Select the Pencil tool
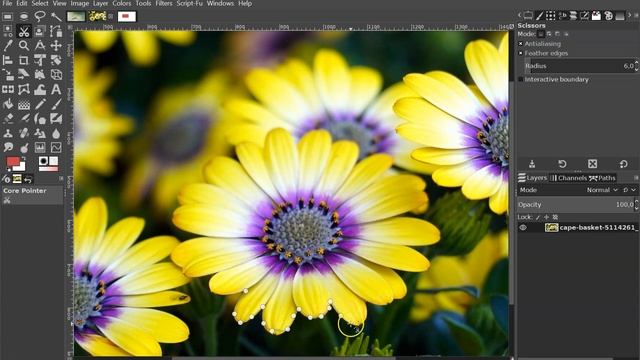 click(40, 104)
